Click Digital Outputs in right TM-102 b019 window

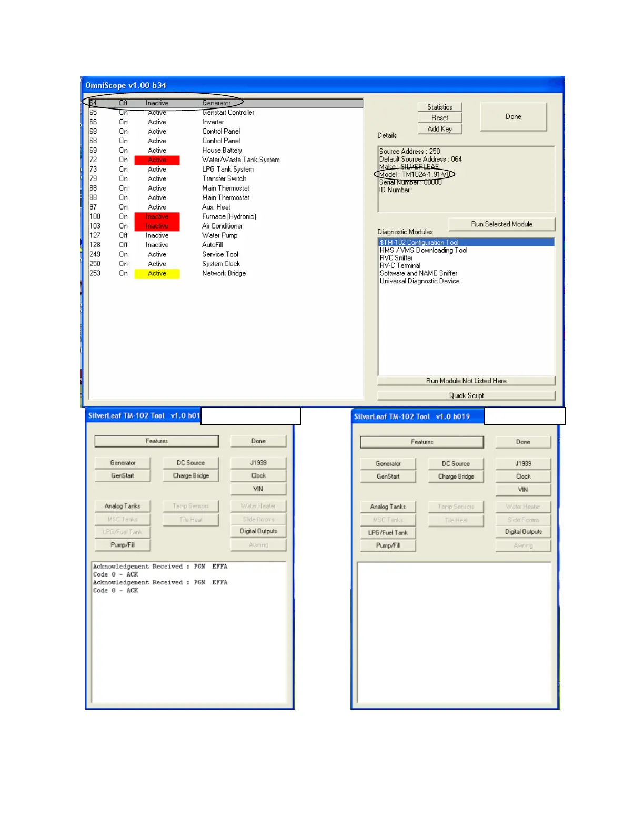point(523,532)
